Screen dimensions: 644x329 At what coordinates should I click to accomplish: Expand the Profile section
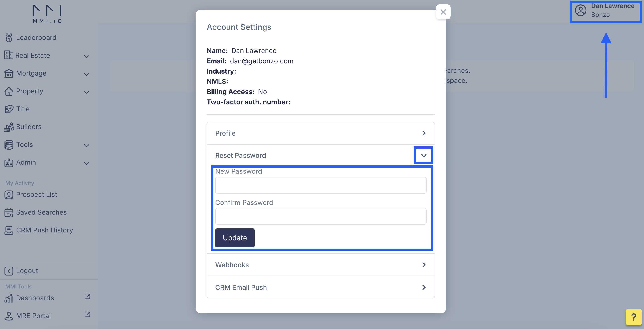tap(321, 133)
